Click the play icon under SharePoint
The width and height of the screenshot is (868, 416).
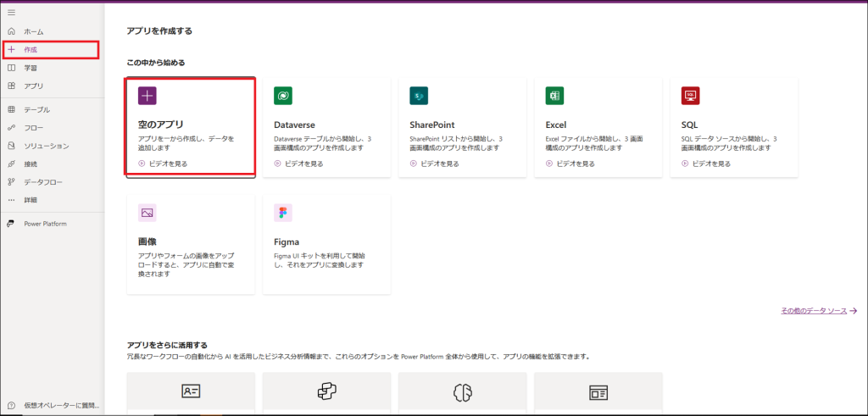[x=413, y=164]
